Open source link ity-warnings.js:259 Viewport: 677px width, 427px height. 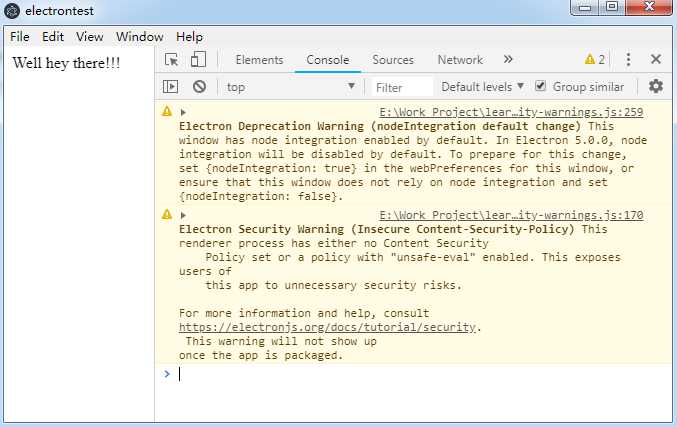click(511, 112)
